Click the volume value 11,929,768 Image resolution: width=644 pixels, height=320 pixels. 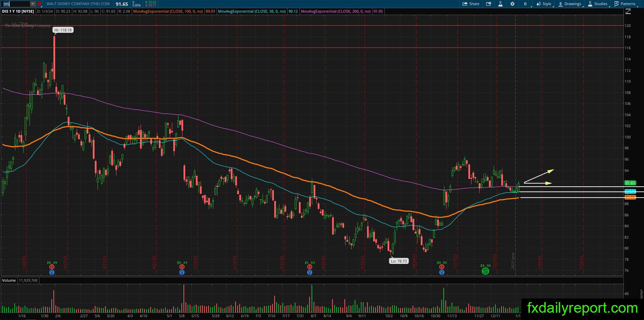[x=28, y=280]
